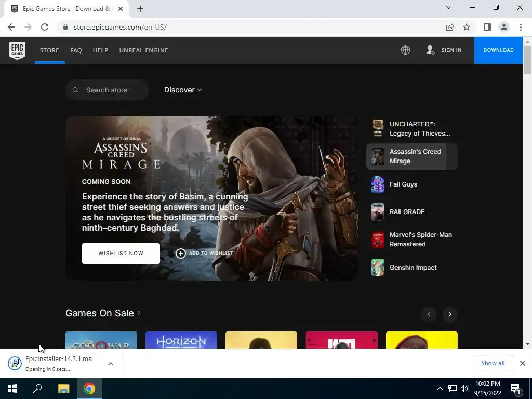Click ADD TO WISHLIST text

[x=211, y=253]
